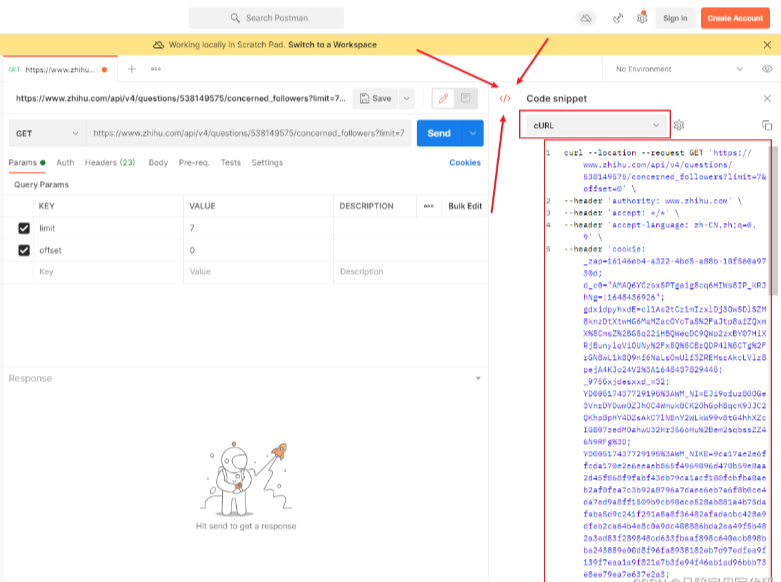Uncheck the limit parameter checkbox
This screenshot has width=781, height=582.
[24, 228]
